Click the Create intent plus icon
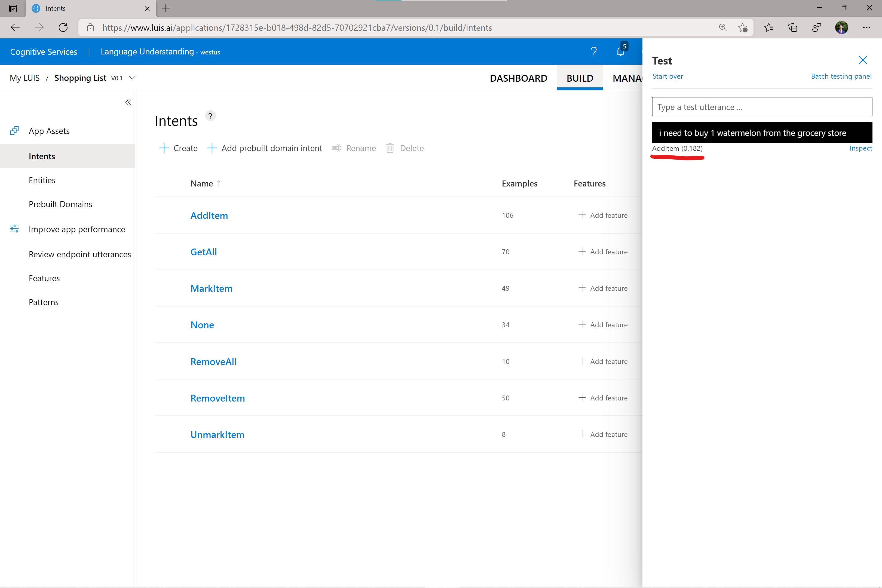Image resolution: width=882 pixels, height=588 pixels. (x=164, y=148)
